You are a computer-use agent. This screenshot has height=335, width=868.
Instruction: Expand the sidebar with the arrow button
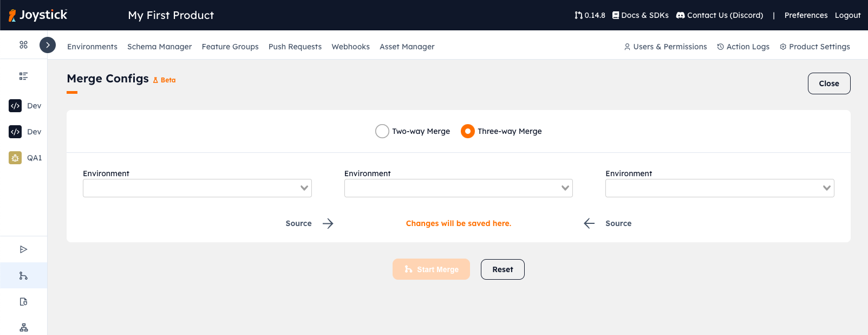(x=48, y=45)
